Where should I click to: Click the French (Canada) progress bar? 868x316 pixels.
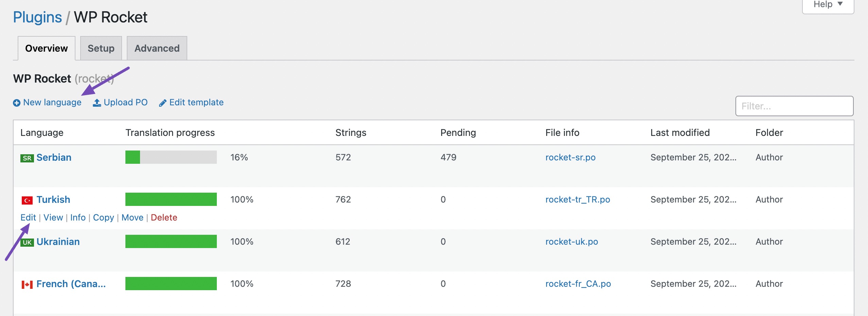point(171,284)
